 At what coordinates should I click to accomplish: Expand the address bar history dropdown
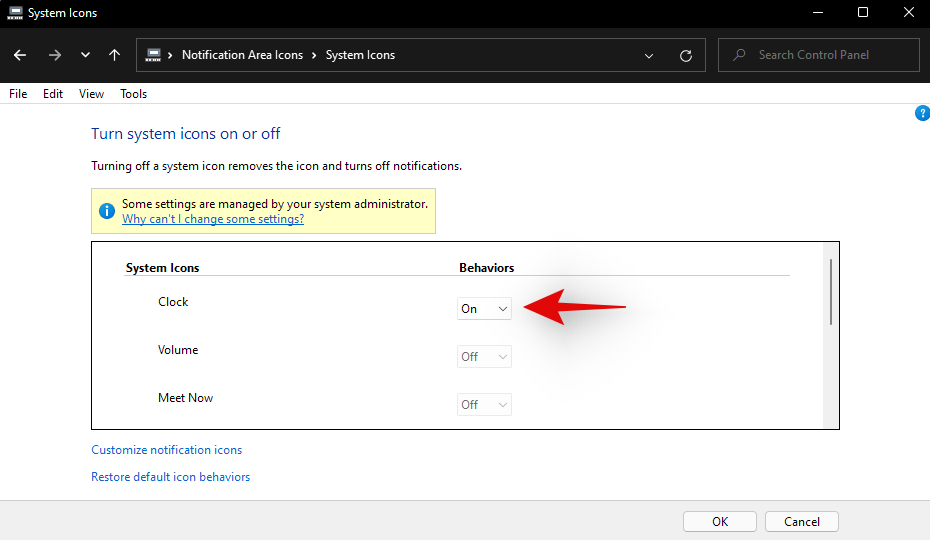(x=649, y=55)
